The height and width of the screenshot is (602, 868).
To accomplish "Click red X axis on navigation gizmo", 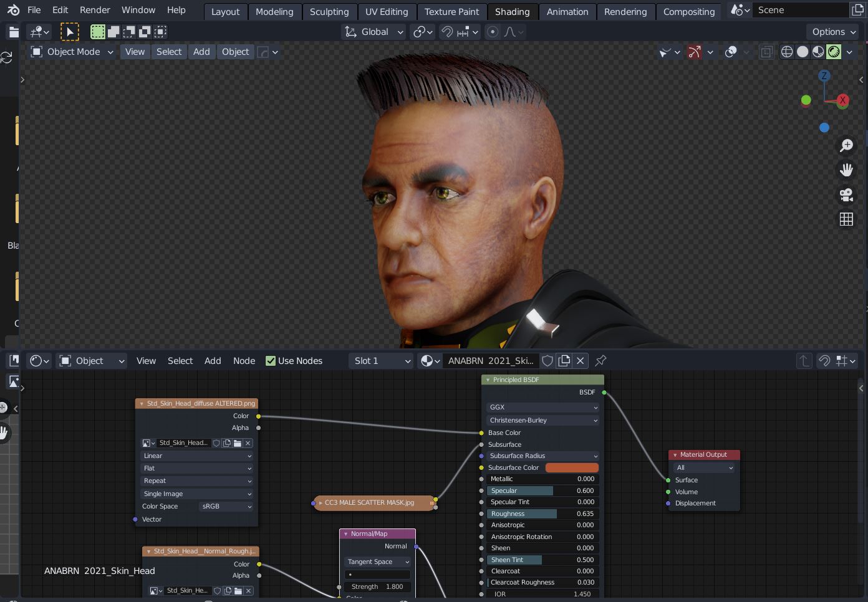I will [x=843, y=100].
